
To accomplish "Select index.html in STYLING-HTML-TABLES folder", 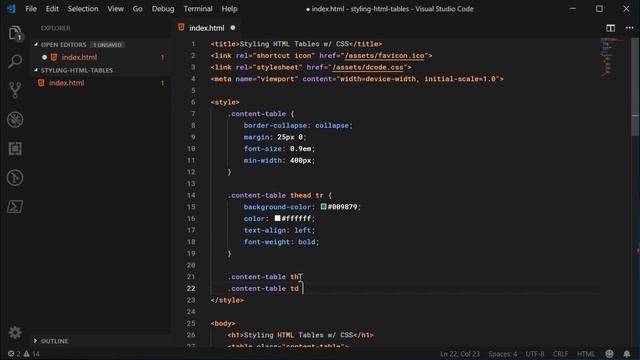I will 67,83.
